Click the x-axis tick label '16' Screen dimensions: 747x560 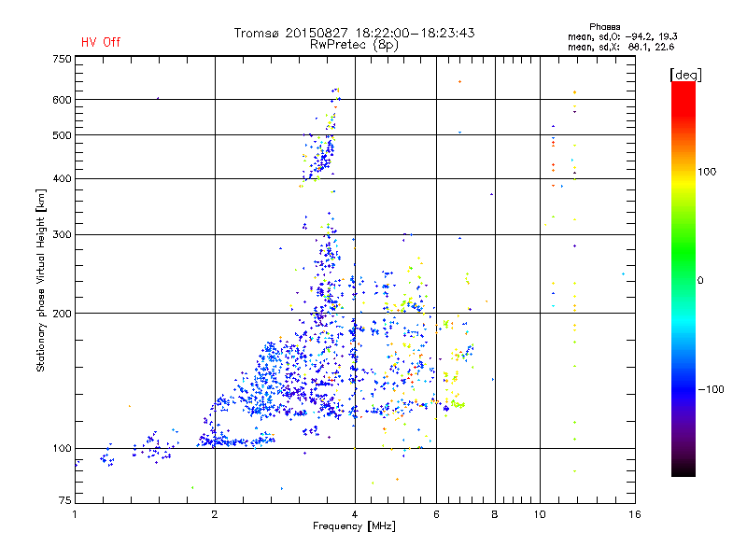(x=635, y=514)
